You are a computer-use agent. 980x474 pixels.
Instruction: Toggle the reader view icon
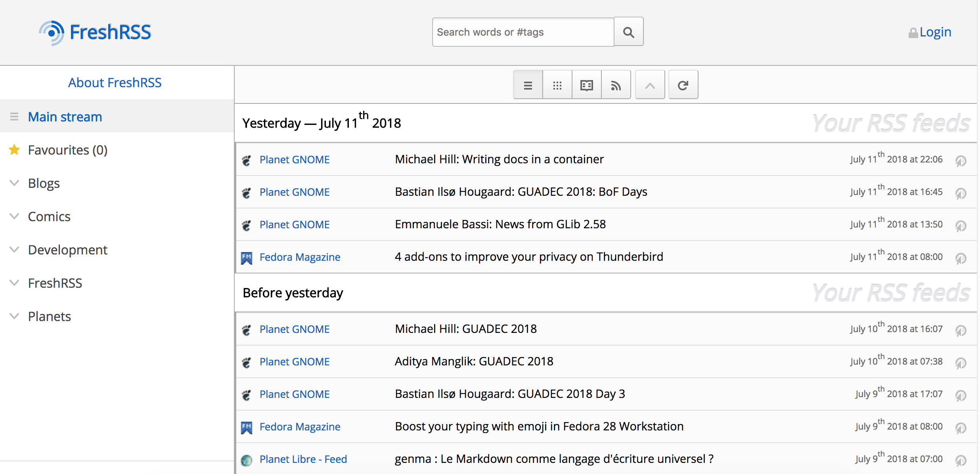click(x=586, y=85)
